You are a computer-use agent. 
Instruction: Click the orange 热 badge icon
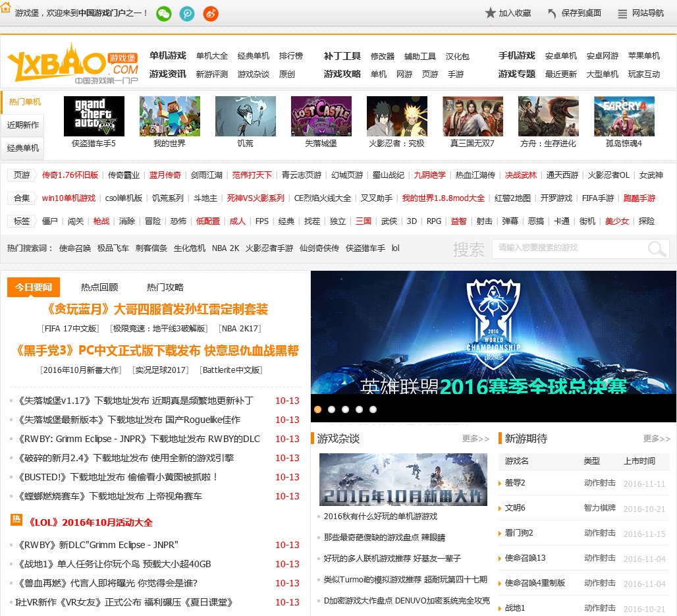16,519
